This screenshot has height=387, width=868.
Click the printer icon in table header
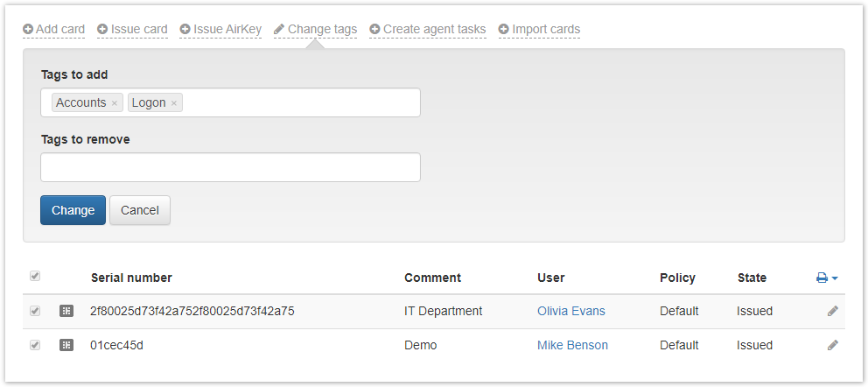tap(822, 278)
